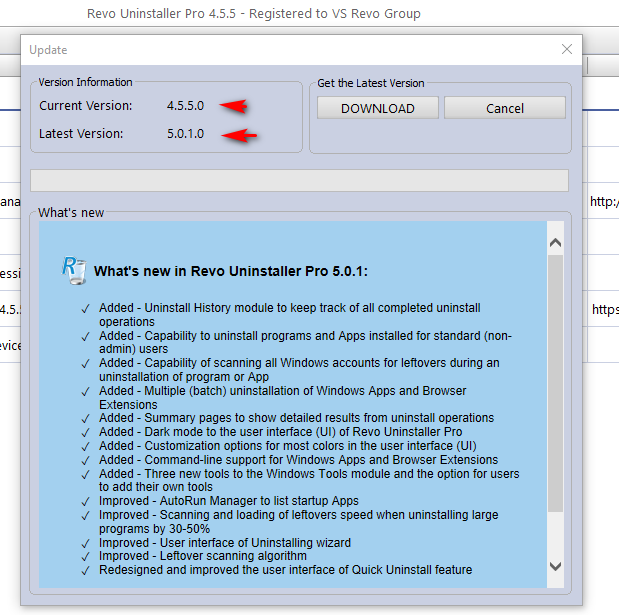Click the 'scanning all Windows accounts for leftovers' line
Viewport: 619px width, 615px height.
coord(299,369)
